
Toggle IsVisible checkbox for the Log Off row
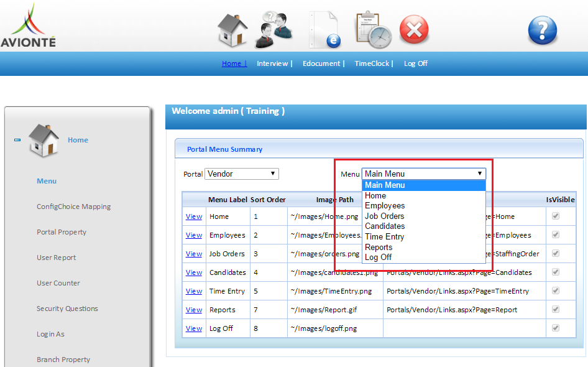pyautogui.click(x=556, y=328)
